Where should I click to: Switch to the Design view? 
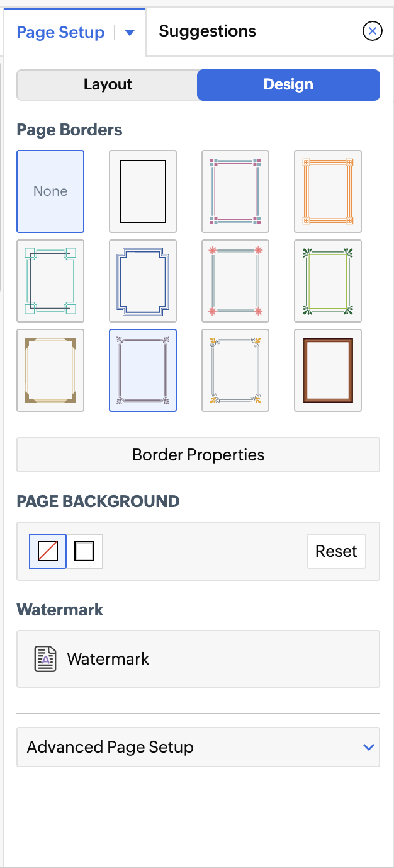288,85
